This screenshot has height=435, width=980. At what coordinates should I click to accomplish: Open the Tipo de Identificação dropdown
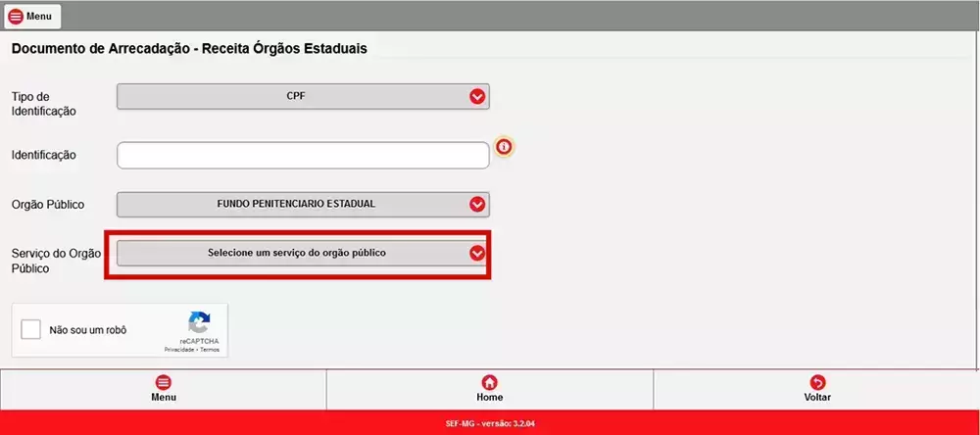coord(302,96)
